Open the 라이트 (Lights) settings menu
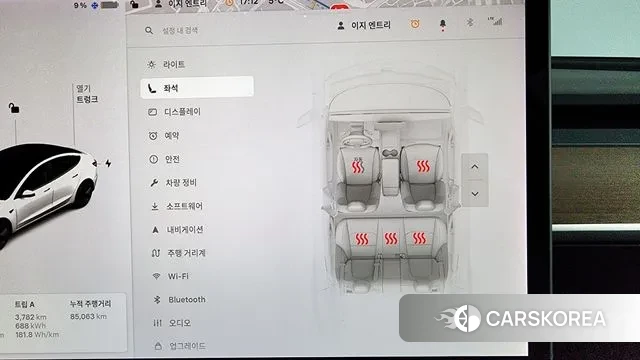This screenshot has width=640, height=360. [x=167, y=64]
